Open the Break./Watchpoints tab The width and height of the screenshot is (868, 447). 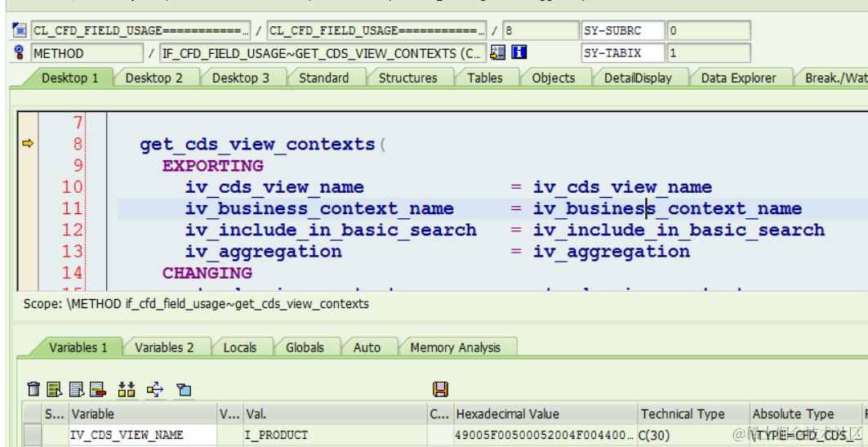pyautogui.click(x=835, y=78)
